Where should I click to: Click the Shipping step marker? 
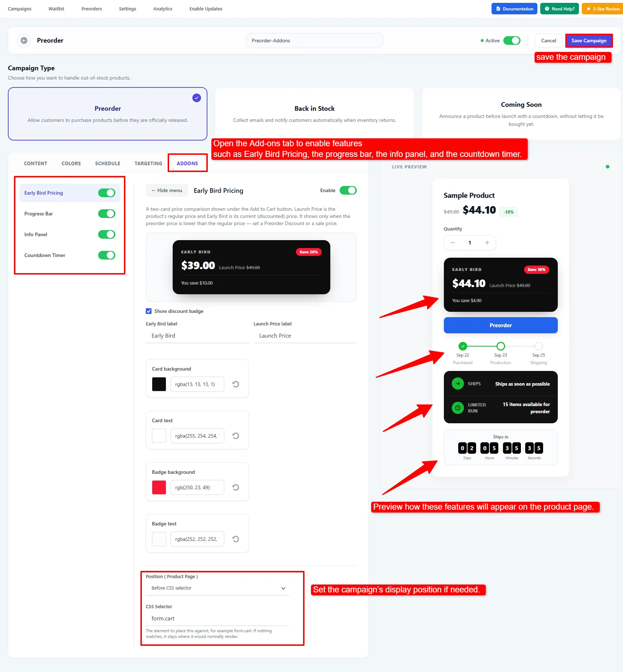coord(539,346)
